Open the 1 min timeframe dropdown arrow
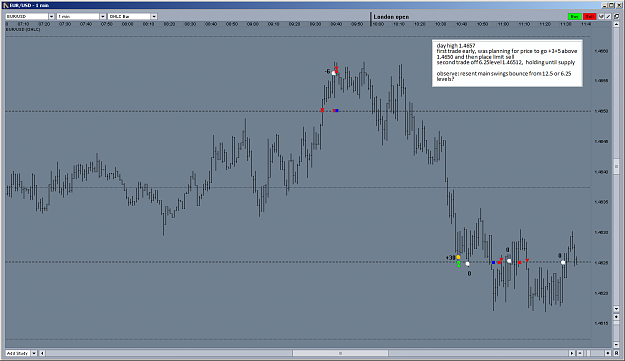Screen dimensions: 625x361 (x=102, y=16)
